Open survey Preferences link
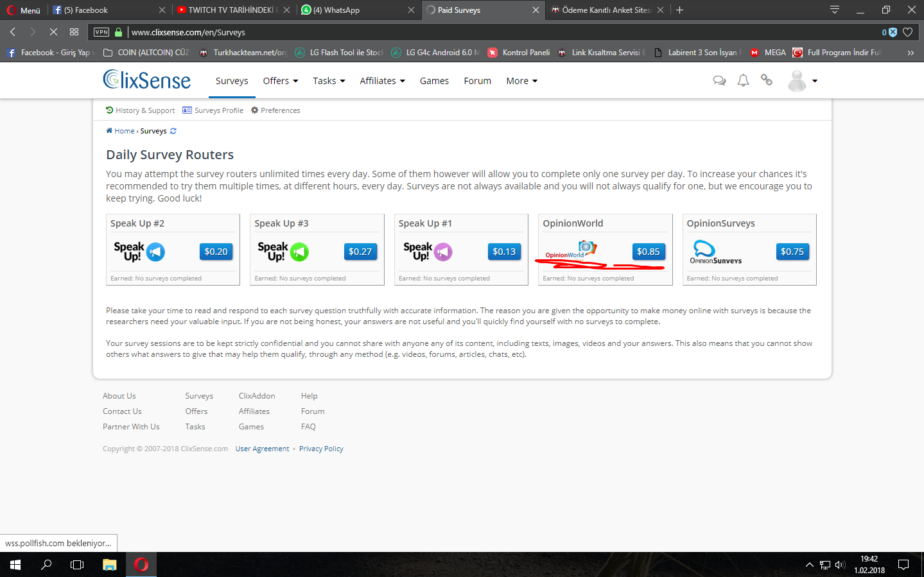Image resolution: width=924 pixels, height=577 pixels. pos(275,110)
